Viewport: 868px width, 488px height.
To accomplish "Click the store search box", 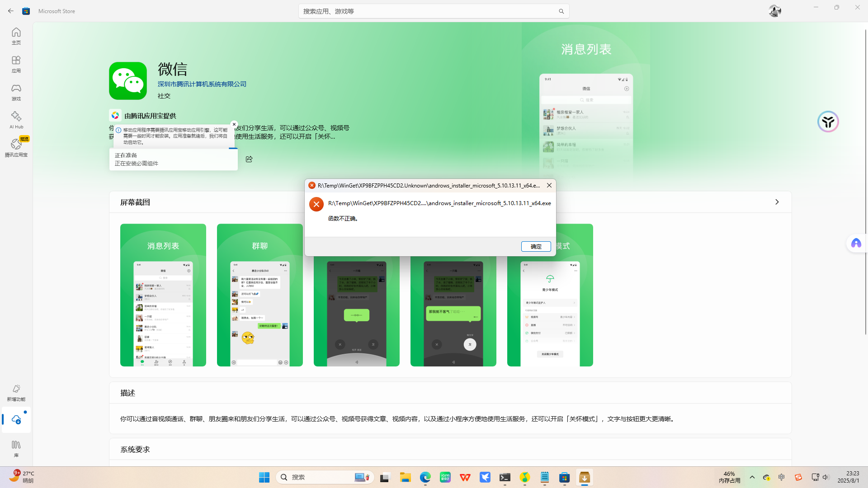I will click(434, 11).
